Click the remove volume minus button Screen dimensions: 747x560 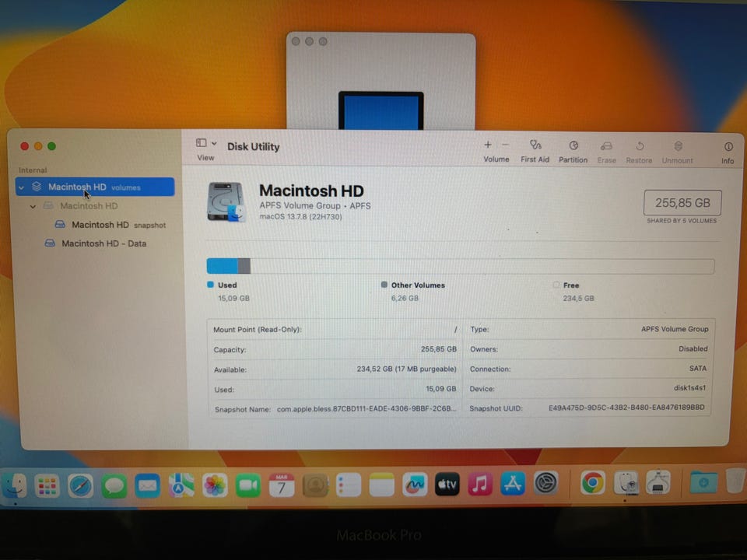coord(505,145)
